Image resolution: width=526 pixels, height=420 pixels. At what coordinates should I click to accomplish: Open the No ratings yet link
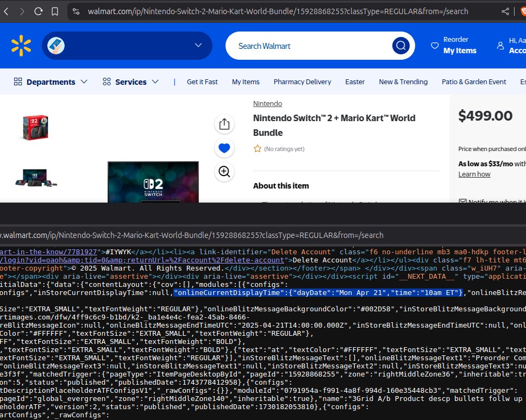[x=284, y=149]
